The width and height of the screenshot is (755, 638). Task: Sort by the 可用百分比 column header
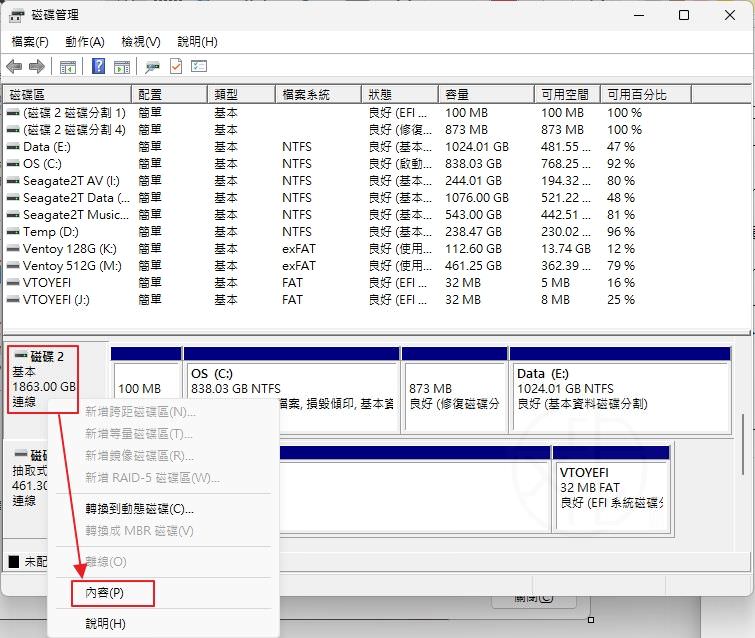(646, 94)
